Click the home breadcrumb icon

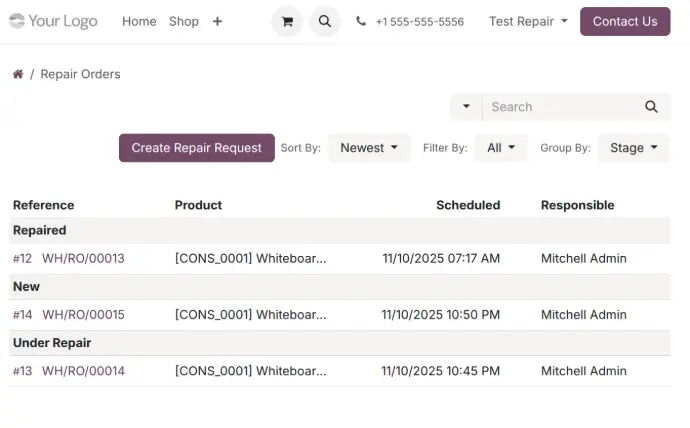[18, 74]
